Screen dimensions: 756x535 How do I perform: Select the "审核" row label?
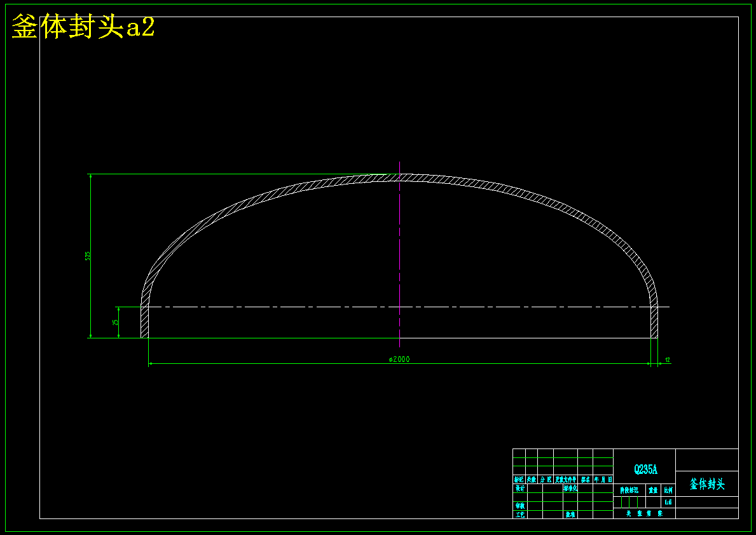click(519, 506)
